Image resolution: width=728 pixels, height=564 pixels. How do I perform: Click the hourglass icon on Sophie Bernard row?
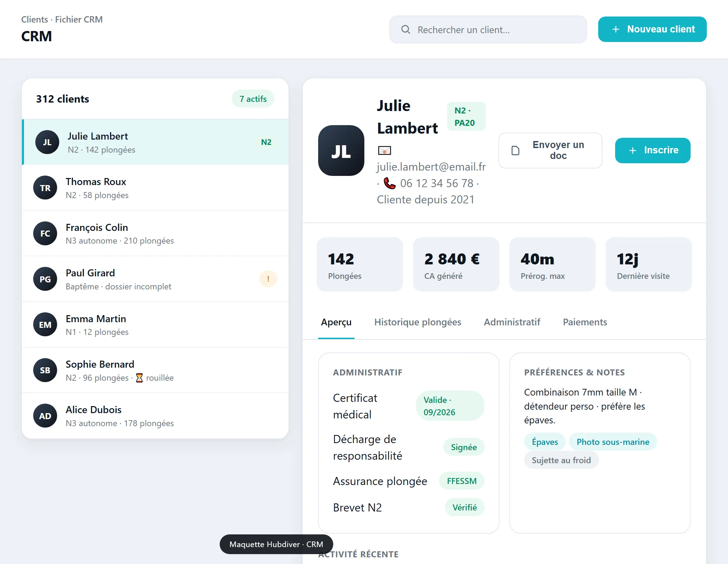tap(139, 378)
